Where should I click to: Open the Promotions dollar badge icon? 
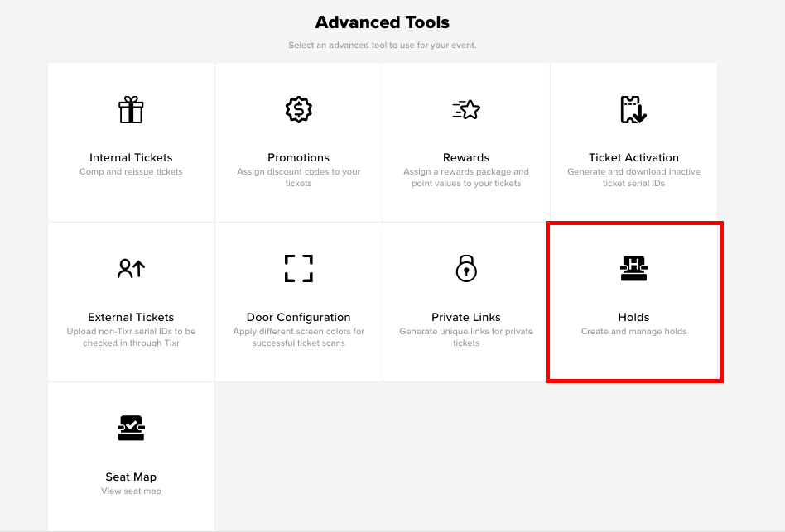298,109
